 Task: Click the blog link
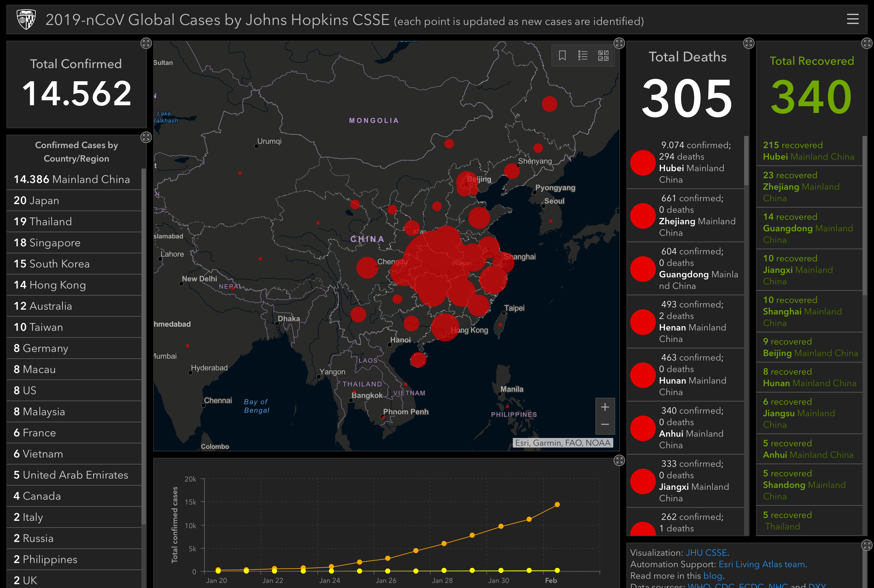[x=712, y=576]
